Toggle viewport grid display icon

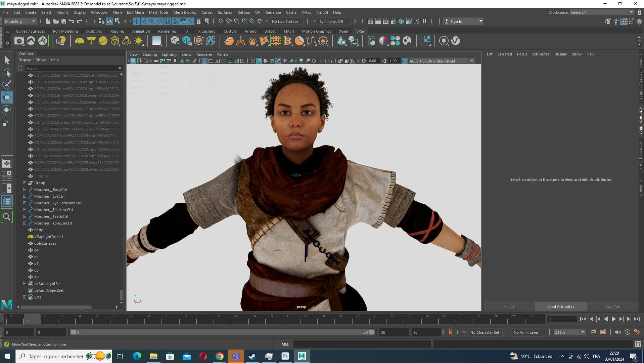204,61
